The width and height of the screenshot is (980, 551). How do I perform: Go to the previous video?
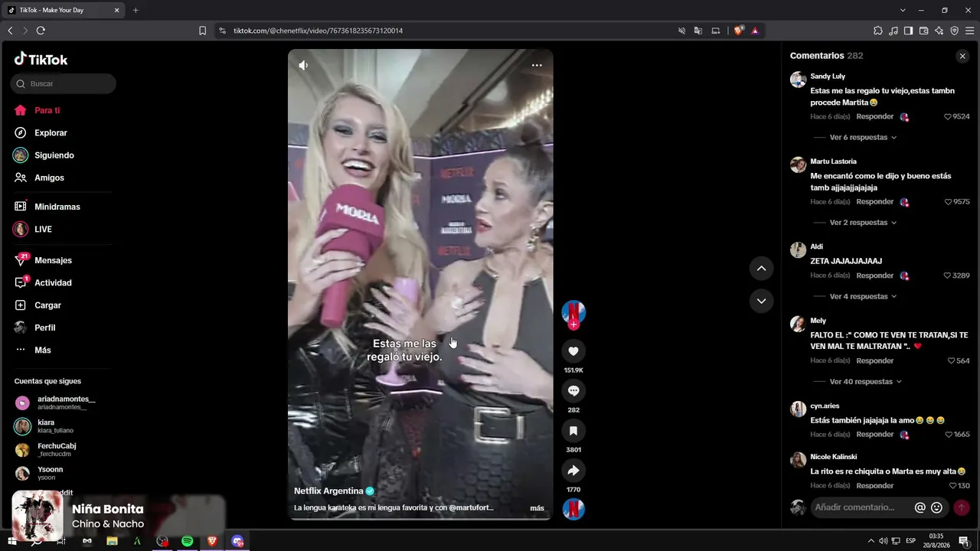(761, 269)
